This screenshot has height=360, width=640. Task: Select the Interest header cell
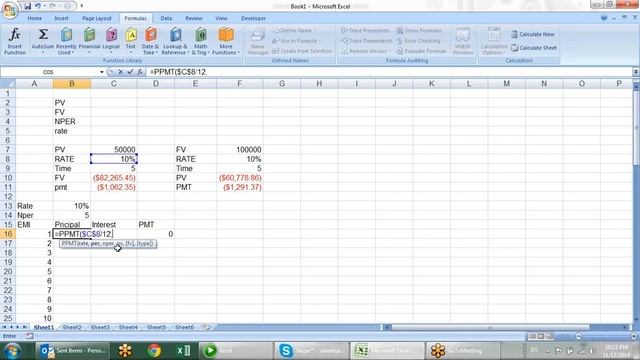[x=114, y=225]
